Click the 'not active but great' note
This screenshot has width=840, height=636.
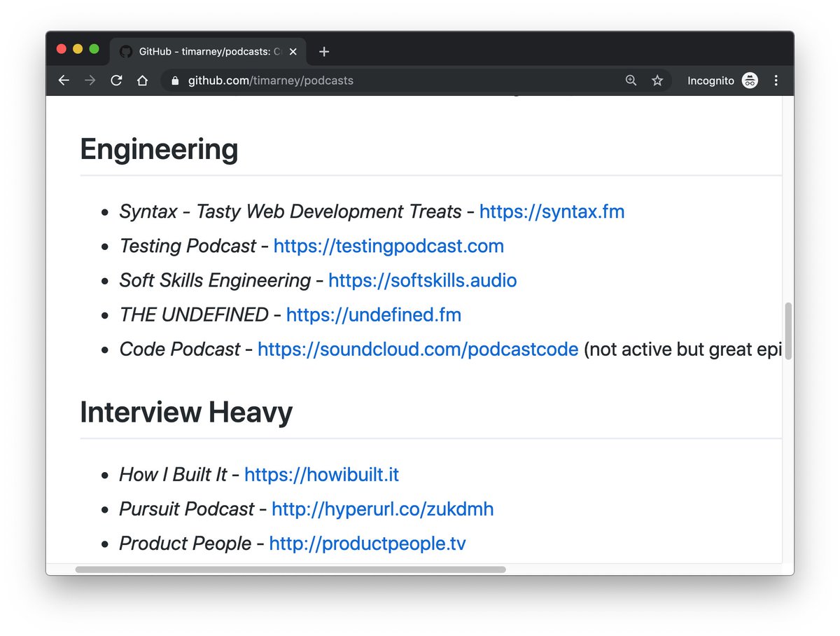click(x=682, y=349)
